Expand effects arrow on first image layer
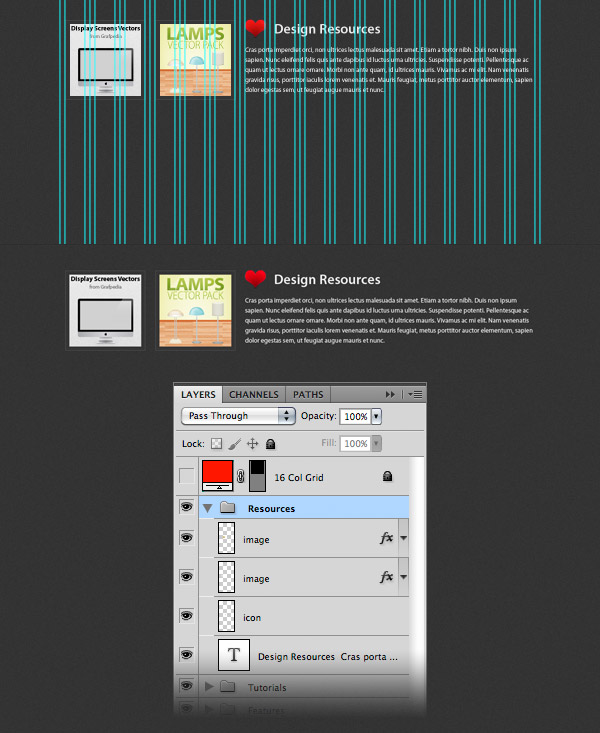Screen dimensions: 600x733 404,538
